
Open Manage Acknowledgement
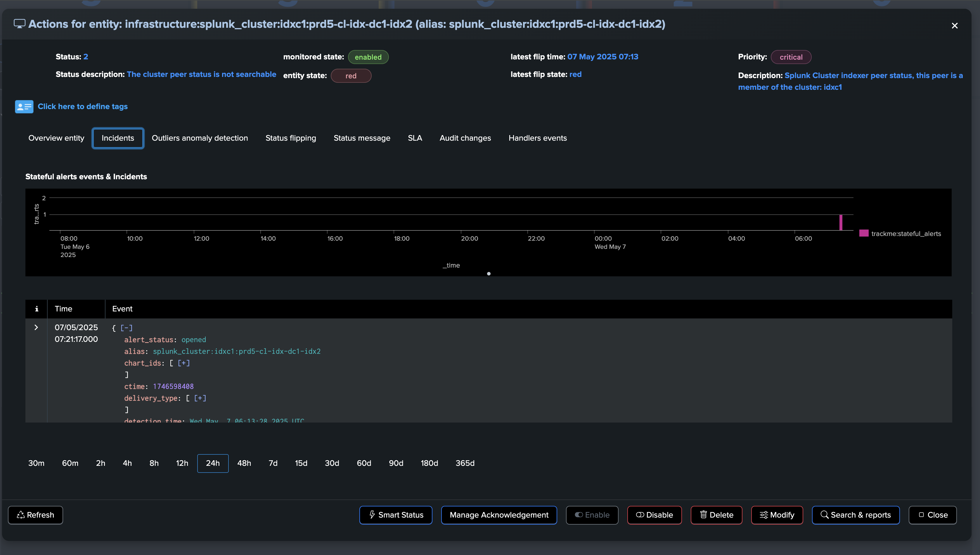pyautogui.click(x=499, y=515)
